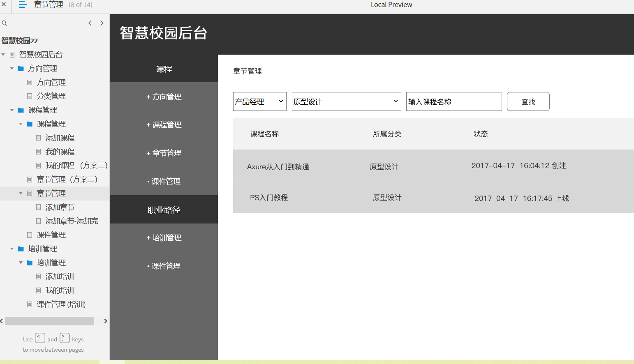Open the 我的培训 page
The width and height of the screenshot is (634, 364).
point(60,290)
